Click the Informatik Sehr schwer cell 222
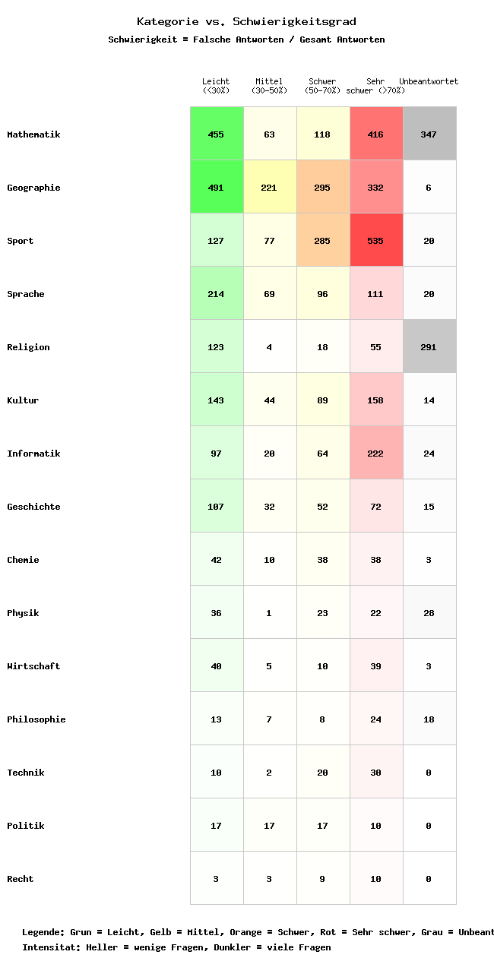This screenshot has width=494, height=980. [376, 453]
